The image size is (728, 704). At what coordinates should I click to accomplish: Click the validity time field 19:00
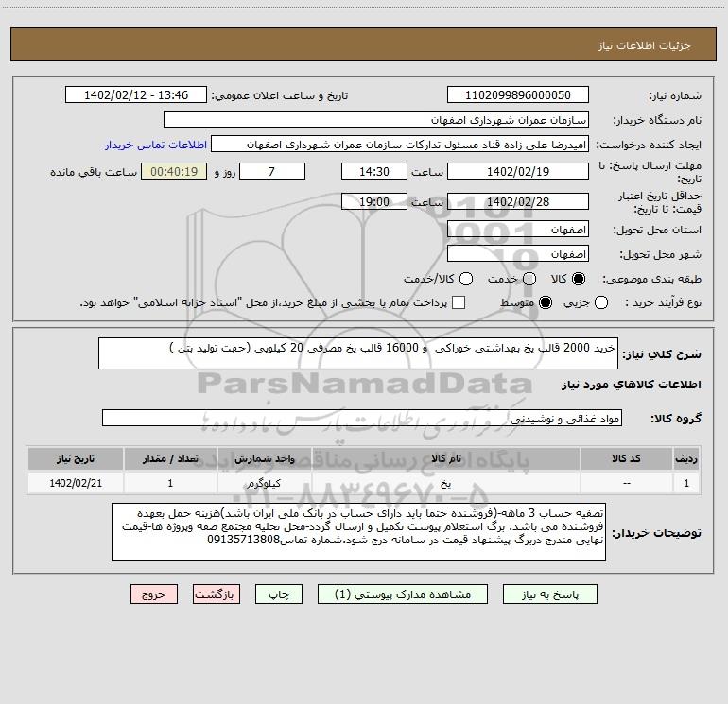(x=374, y=202)
